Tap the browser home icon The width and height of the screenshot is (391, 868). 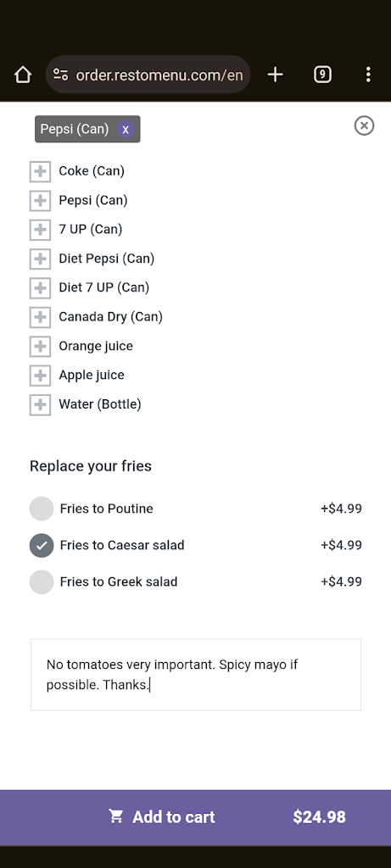click(x=23, y=75)
